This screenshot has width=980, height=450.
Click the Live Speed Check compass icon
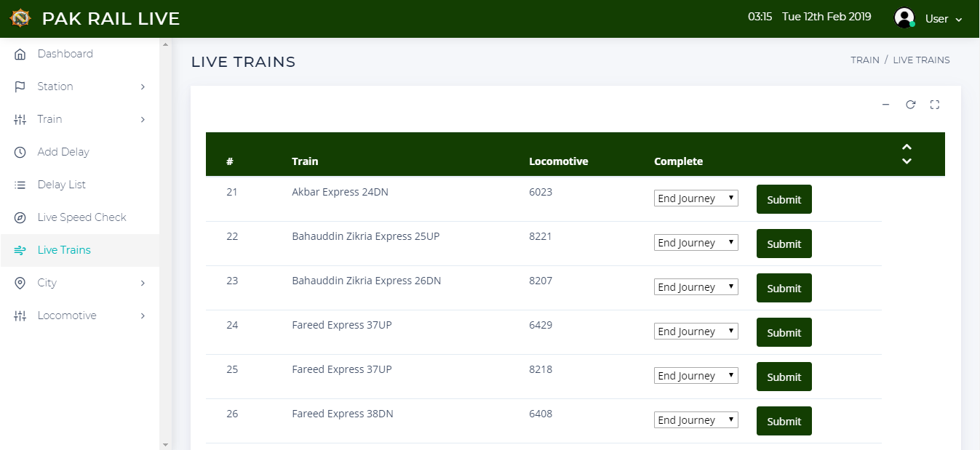tap(20, 217)
